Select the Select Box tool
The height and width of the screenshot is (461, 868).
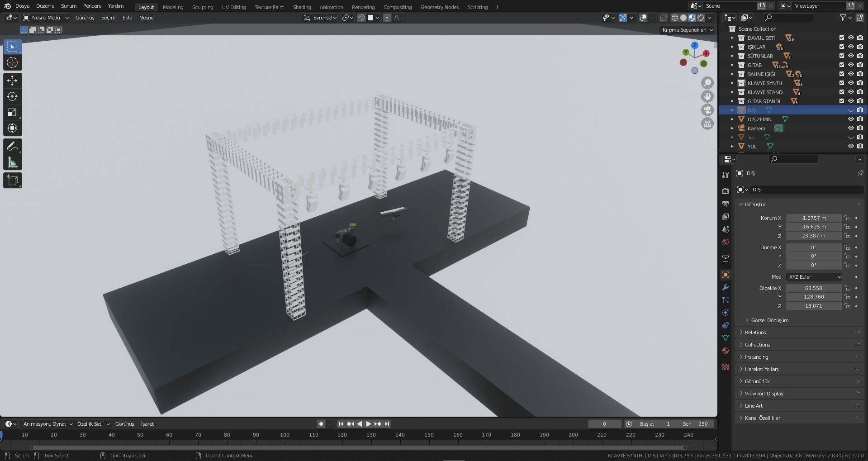(x=13, y=47)
